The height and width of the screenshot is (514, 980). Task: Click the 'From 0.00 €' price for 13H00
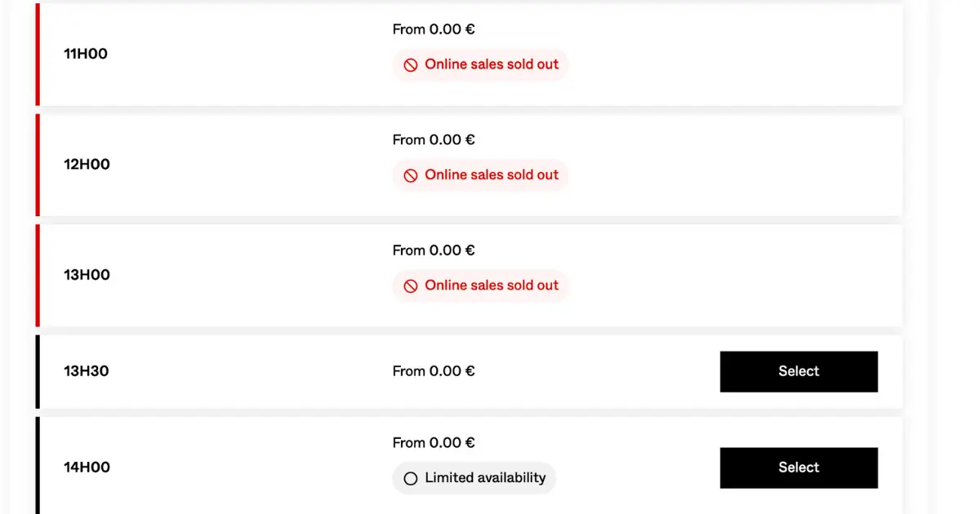click(x=433, y=250)
